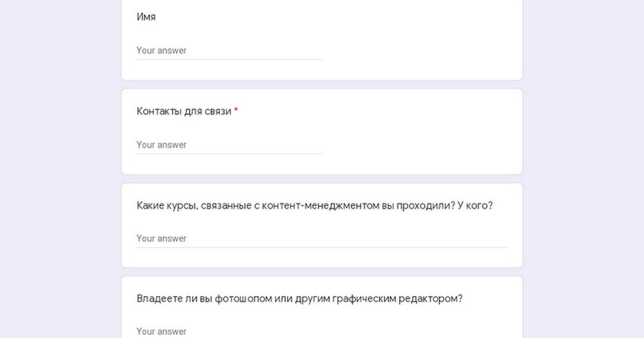Select the answer field for the courses question
The image size is (644, 338).
(322, 238)
